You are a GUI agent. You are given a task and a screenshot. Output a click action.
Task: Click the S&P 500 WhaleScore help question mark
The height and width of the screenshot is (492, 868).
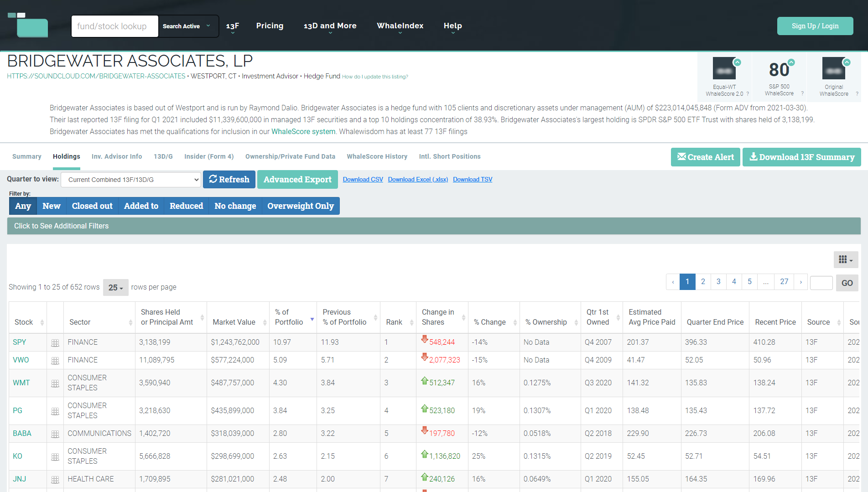click(802, 93)
